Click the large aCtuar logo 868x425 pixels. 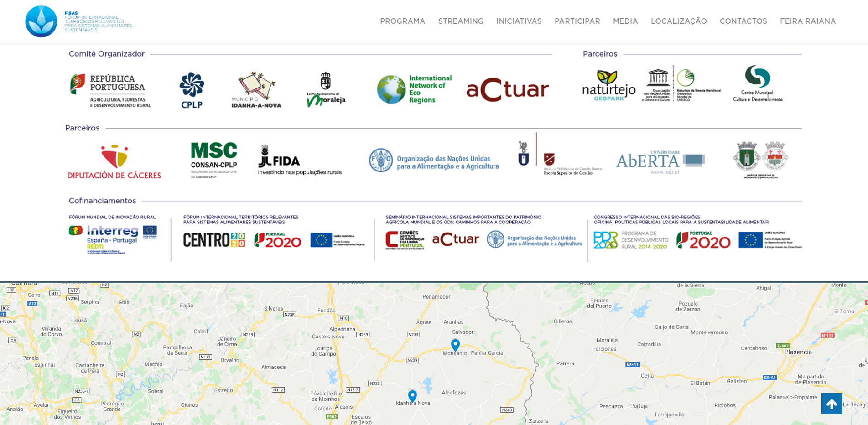tap(508, 89)
